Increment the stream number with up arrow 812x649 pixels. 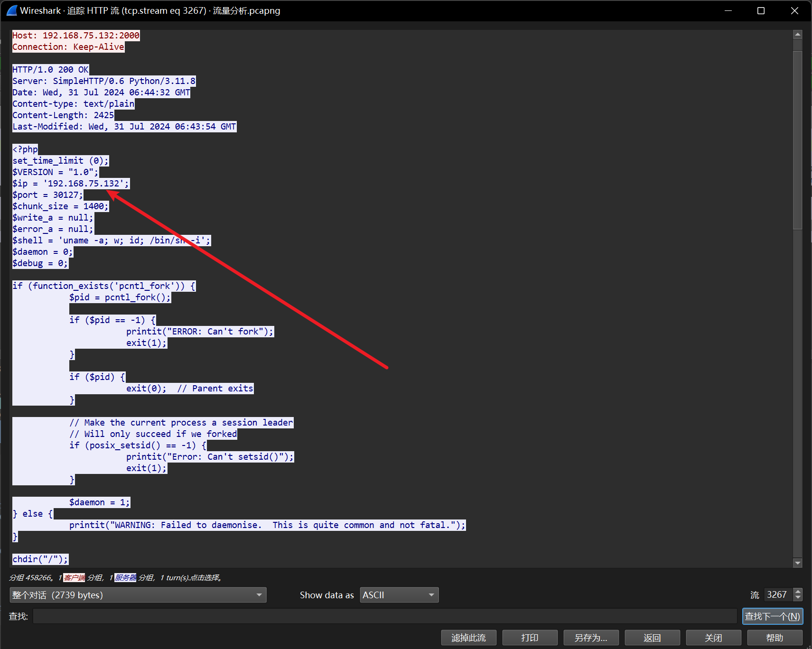(798, 592)
